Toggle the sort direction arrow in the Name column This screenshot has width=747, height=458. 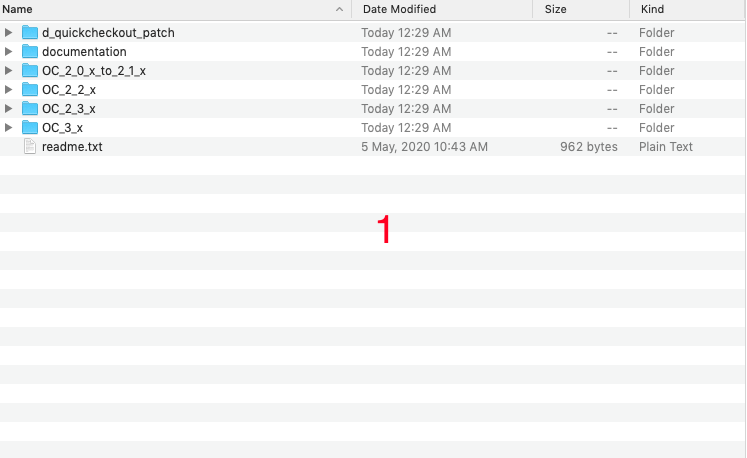pos(339,9)
